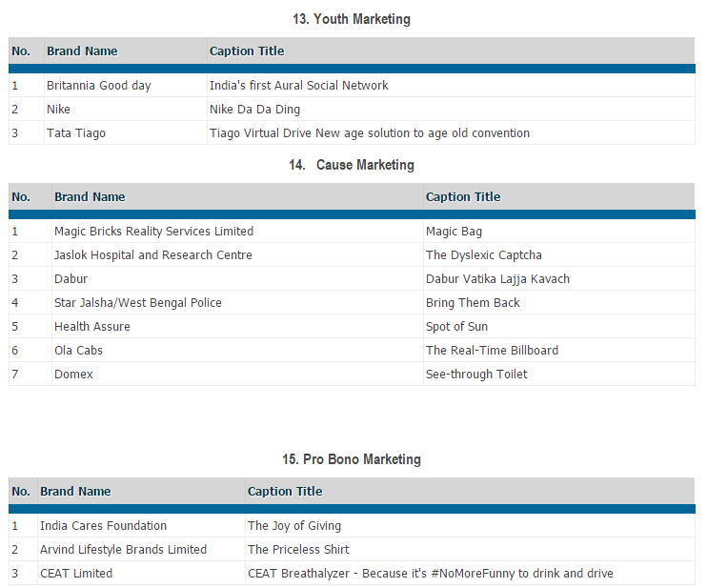Select the 'Health Assure' brand cell
This screenshot has height=588, width=707.
point(92,327)
